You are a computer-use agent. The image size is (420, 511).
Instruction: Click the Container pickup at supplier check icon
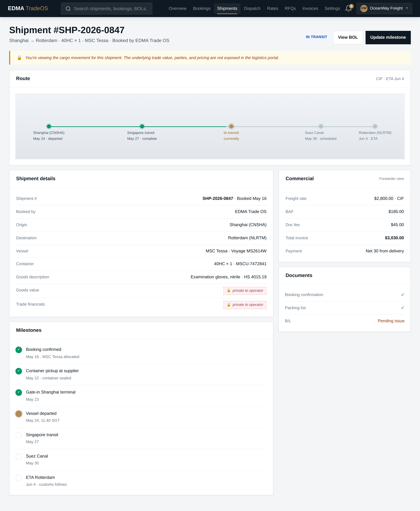coord(19,371)
